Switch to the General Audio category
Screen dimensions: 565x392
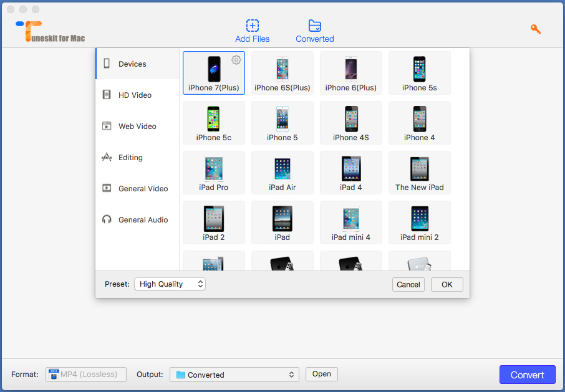(x=143, y=220)
